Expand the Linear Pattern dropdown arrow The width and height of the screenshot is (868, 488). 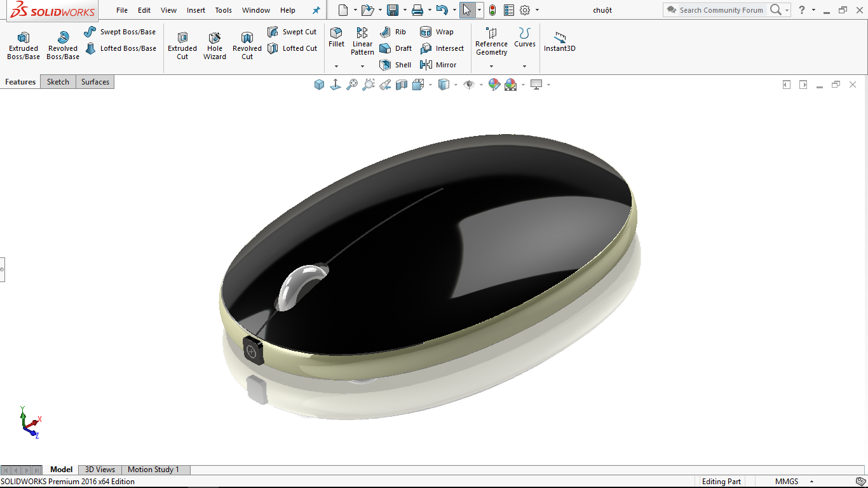(362, 66)
